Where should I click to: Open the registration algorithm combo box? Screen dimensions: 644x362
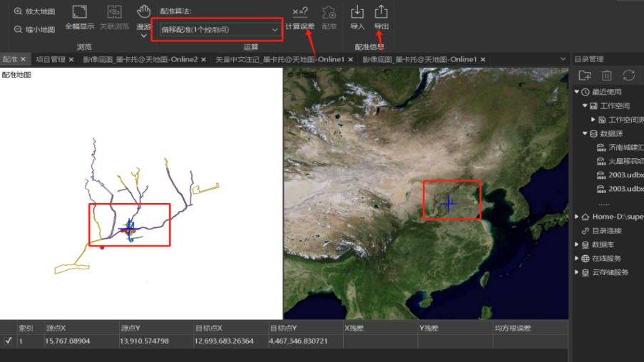[220, 29]
